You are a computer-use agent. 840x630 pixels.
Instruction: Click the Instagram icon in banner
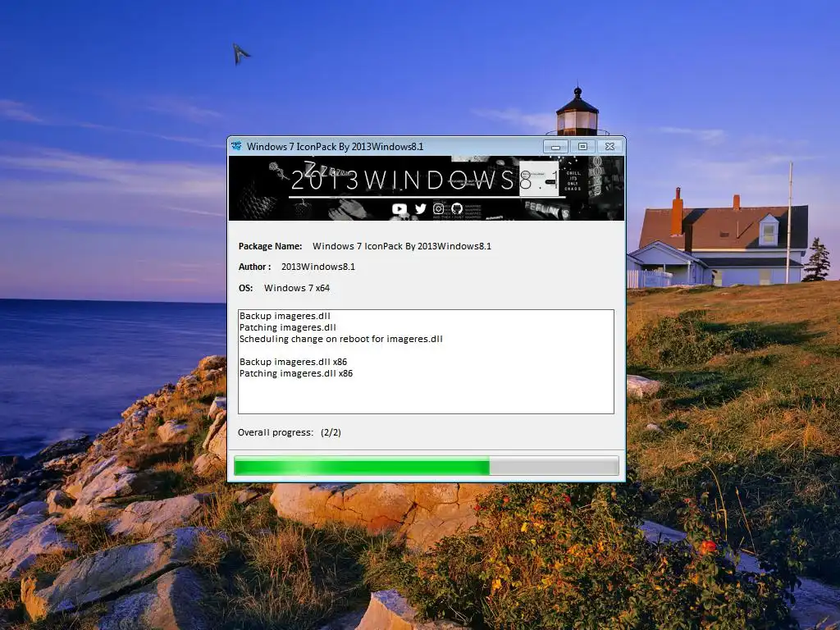pos(438,208)
